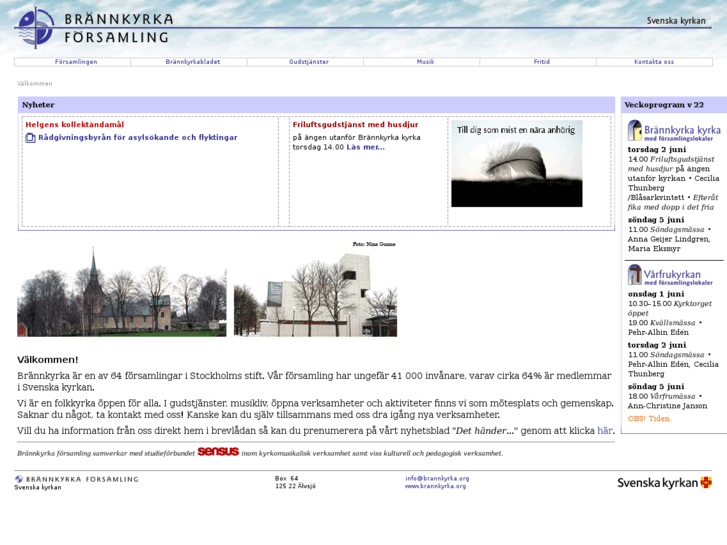Click the Välkommen! heading
The height and width of the screenshot is (545, 727).
[x=48, y=359]
